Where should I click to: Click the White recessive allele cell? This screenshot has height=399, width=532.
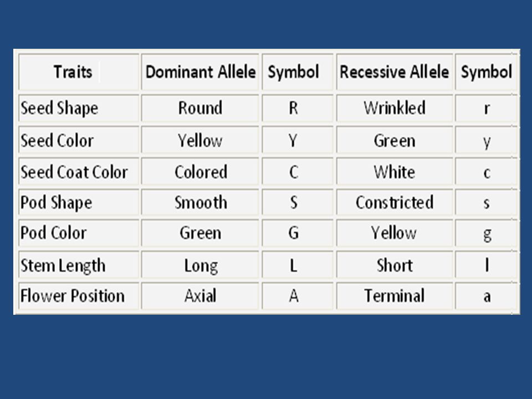click(x=395, y=172)
